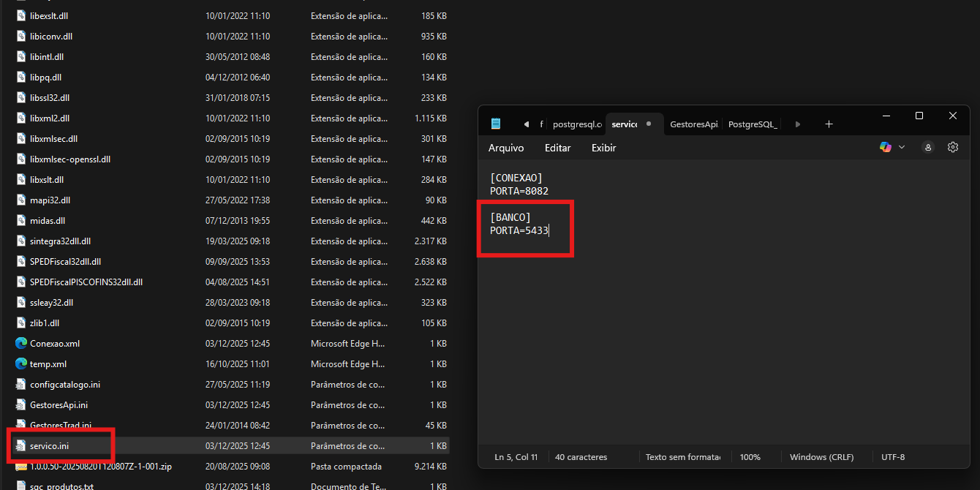Click Ln 5, Col 11 position indicator

516,457
